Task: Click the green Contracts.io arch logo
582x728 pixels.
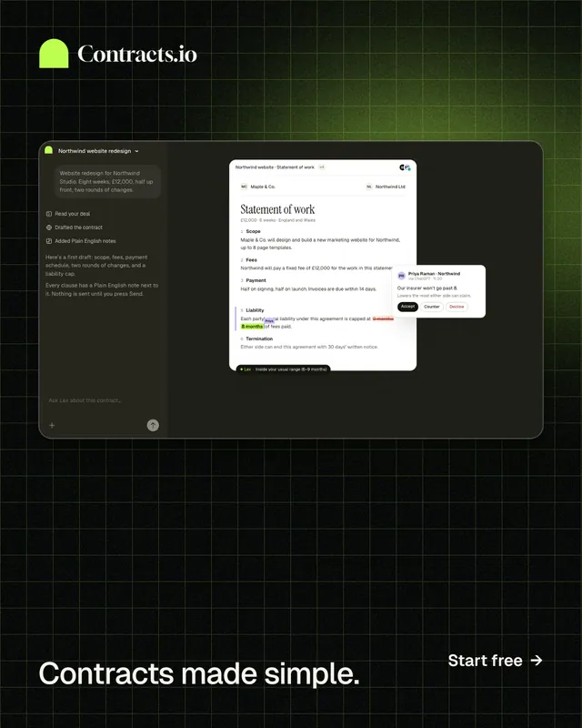Action: coord(54,54)
